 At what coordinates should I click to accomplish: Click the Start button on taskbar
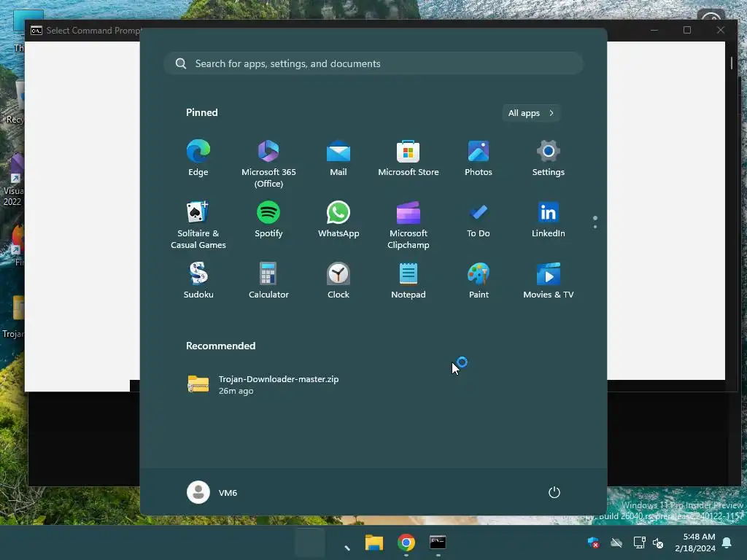310,542
